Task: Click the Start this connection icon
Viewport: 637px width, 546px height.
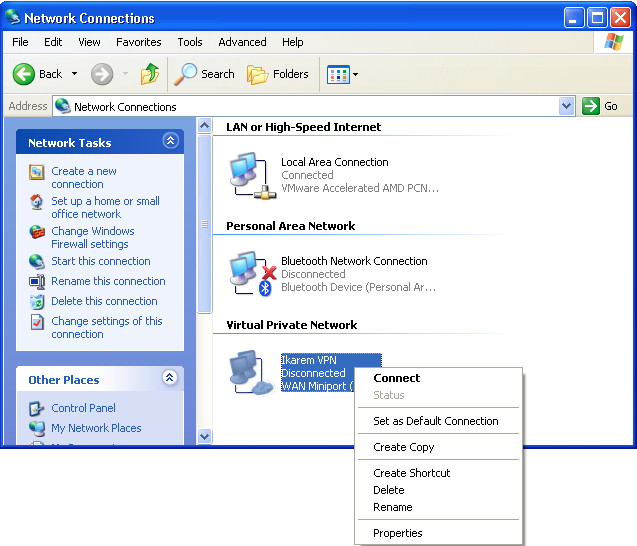Action: [x=37, y=262]
